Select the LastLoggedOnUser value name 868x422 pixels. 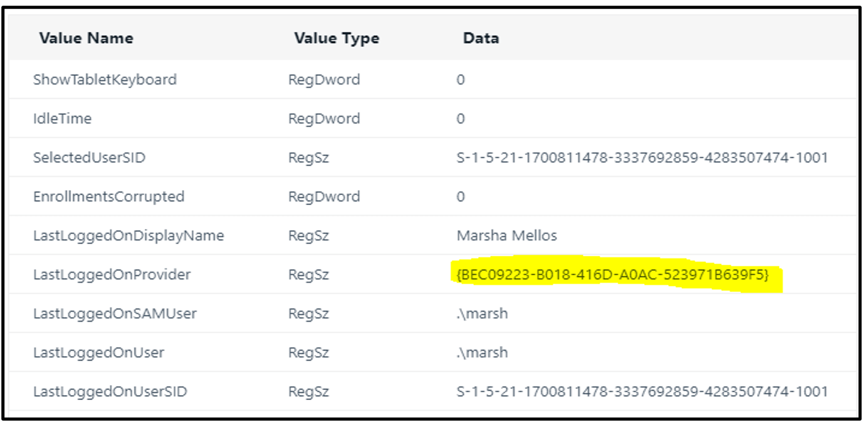tap(98, 352)
